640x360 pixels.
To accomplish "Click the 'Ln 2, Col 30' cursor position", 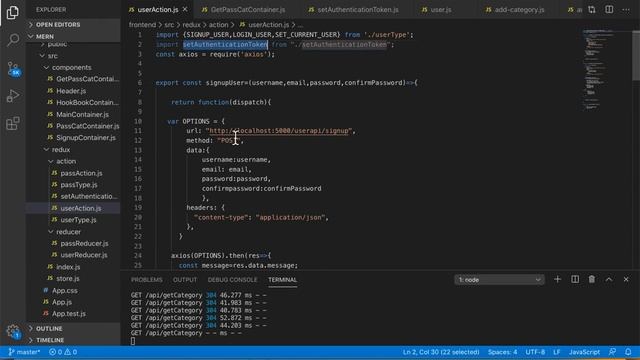I will pyautogui.click(x=441, y=352).
